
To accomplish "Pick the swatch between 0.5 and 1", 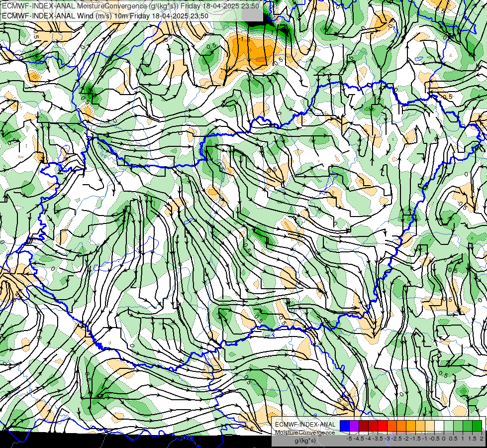I will [458, 426].
